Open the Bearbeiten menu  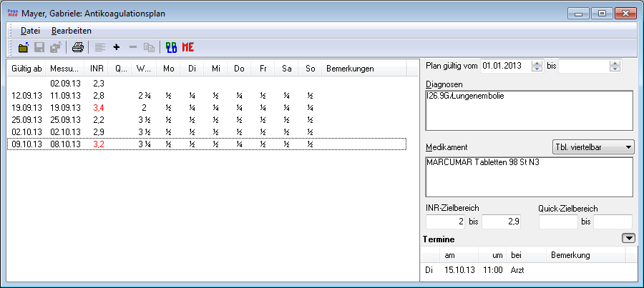[71, 31]
